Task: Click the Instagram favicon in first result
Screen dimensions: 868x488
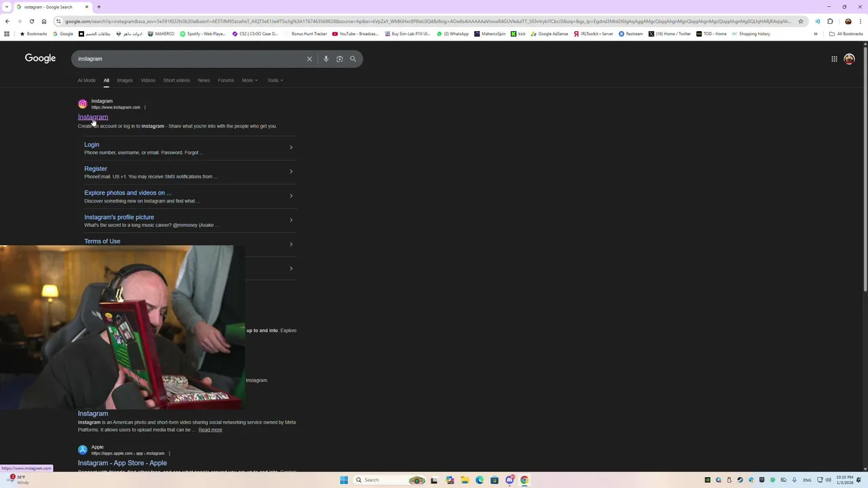Action: click(x=83, y=104)
